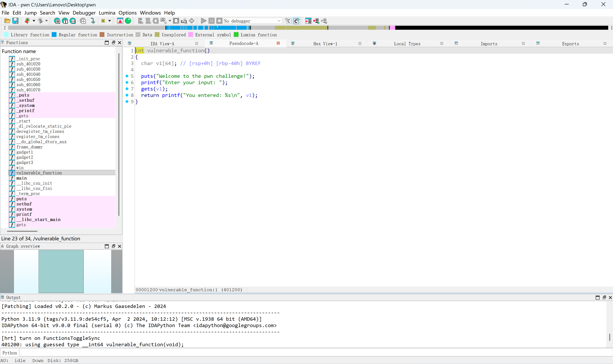Open the breakpoint list icon
This screenshot has width=613, height=364.
(x=308, y=21)
